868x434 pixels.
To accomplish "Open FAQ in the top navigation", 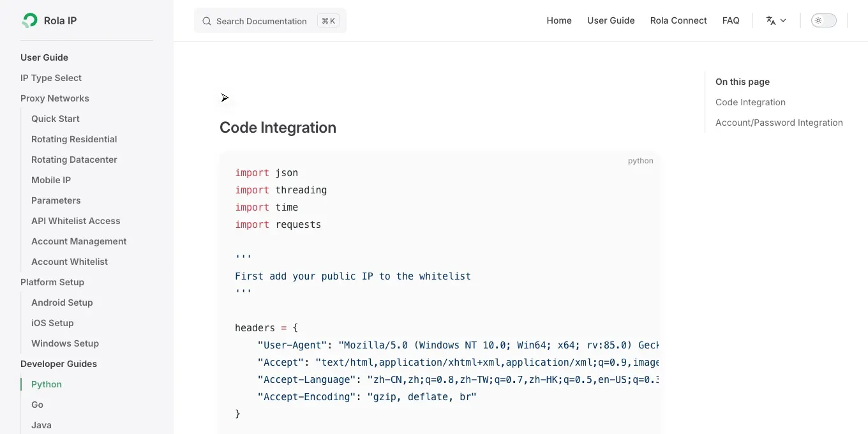I will coord(731,20).
